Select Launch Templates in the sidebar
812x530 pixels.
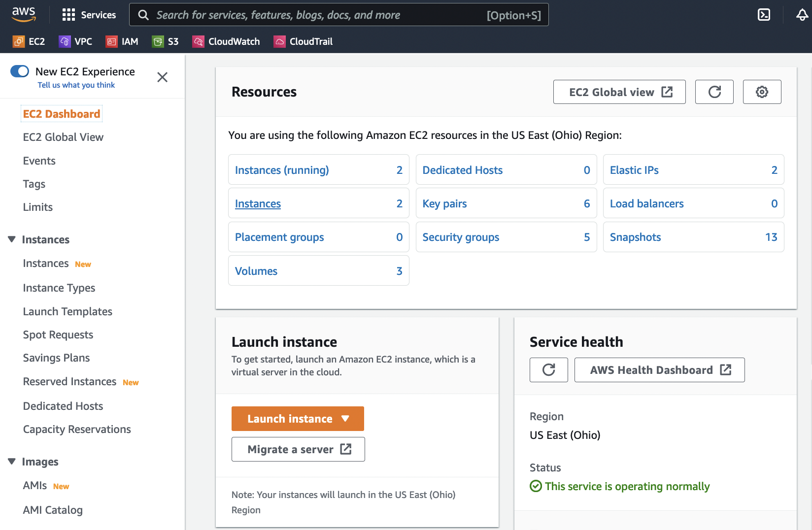pos(68,311)
